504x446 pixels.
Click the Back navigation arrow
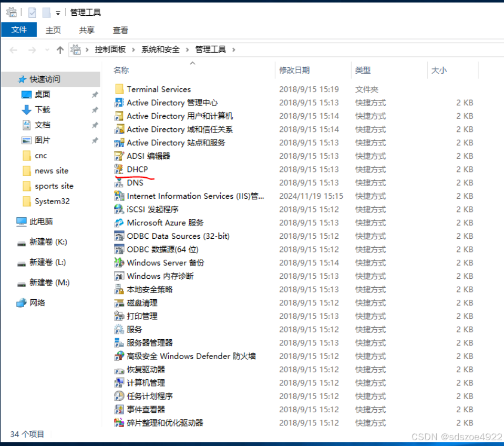click(x=14, y=50)
